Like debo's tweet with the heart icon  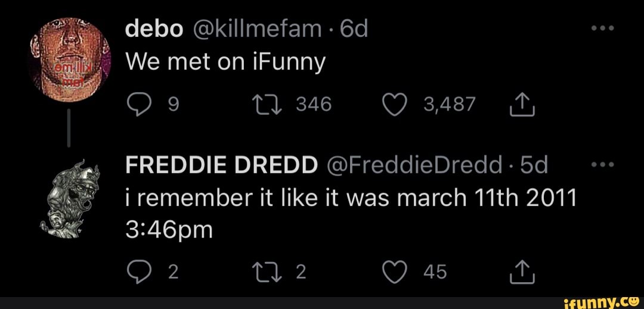click(395, 105)
